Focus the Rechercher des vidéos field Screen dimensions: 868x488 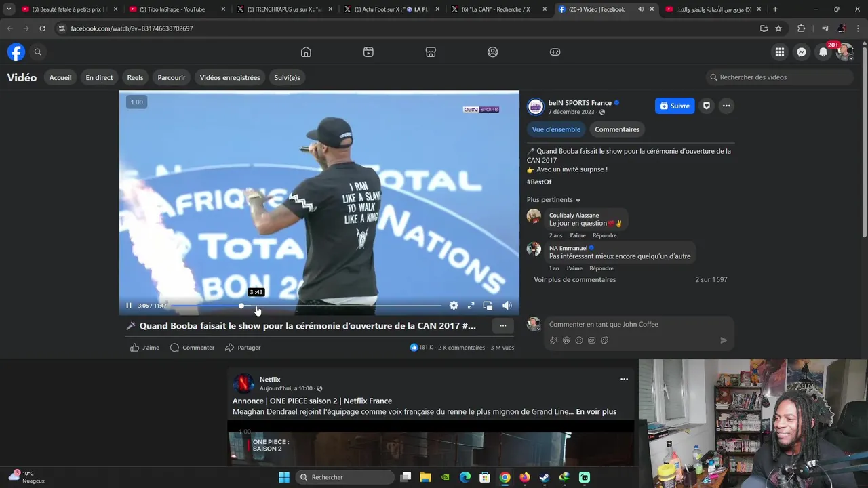click(779, 77)
